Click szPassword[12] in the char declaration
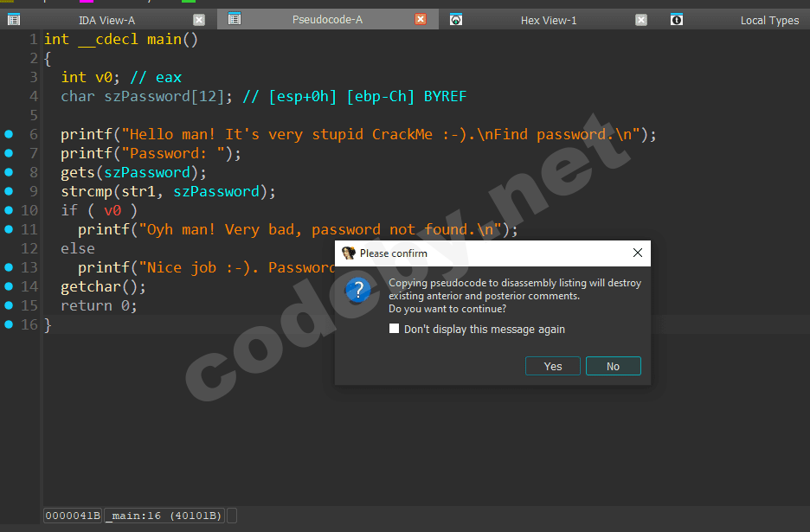Image resolution: width=810 pixels, height=532 pixels. [164, 97]
